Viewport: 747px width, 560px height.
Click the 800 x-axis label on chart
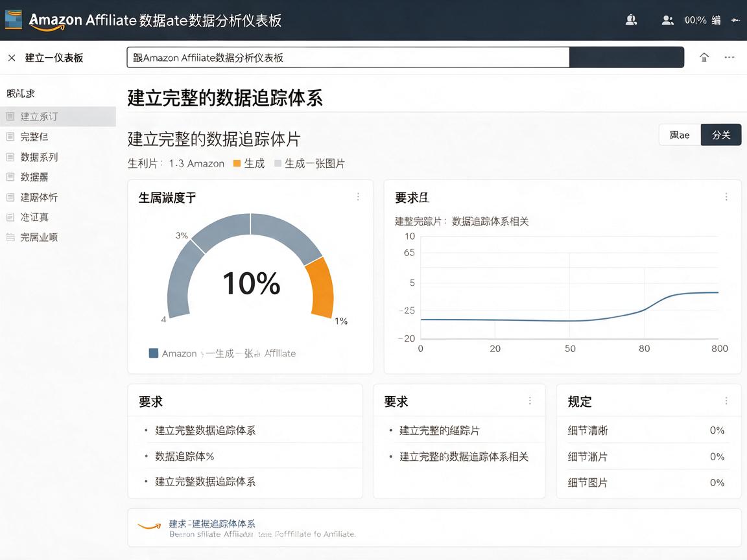click(719, 348)
